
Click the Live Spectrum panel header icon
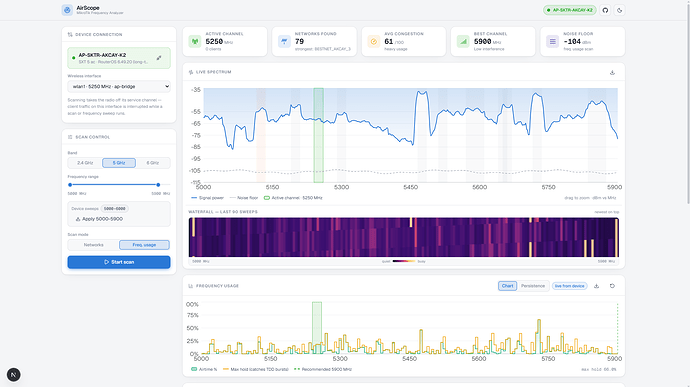pos(191,72)
